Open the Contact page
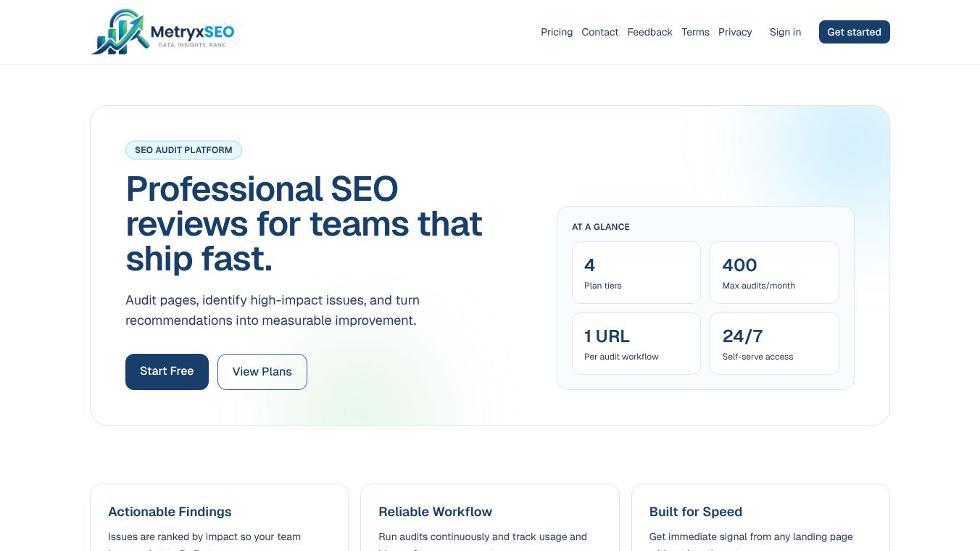 (599, 32)
